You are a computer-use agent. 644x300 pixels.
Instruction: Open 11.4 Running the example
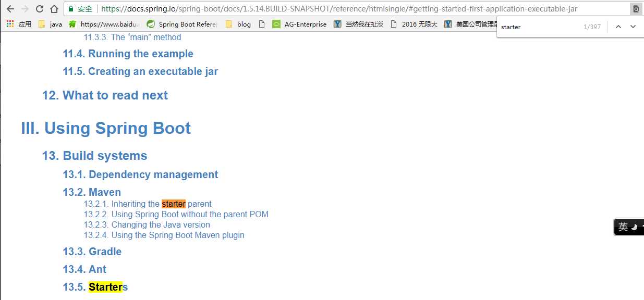(128, 54)
